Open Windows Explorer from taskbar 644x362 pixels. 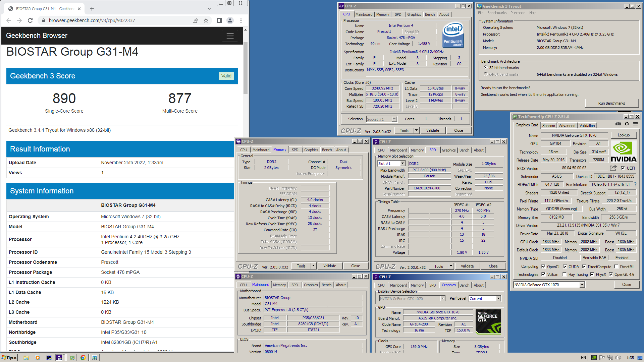pyautogui.click(x=26, y=358)
